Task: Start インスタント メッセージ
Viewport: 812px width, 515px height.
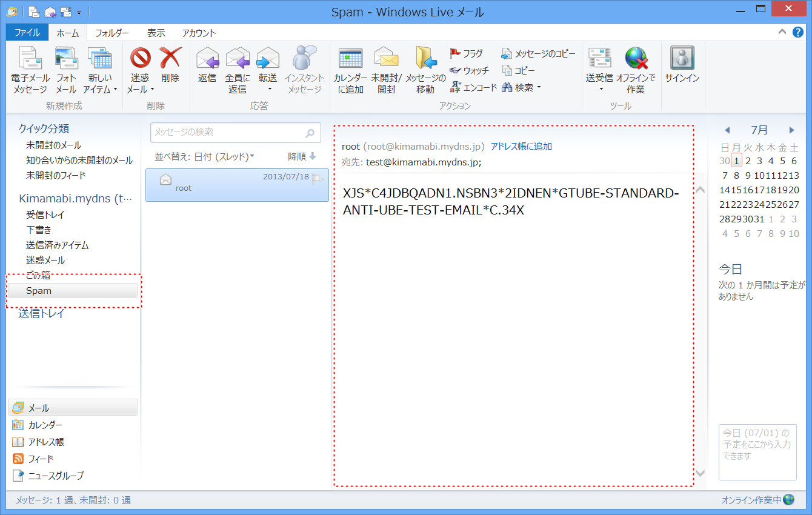Action: point(304,71)
